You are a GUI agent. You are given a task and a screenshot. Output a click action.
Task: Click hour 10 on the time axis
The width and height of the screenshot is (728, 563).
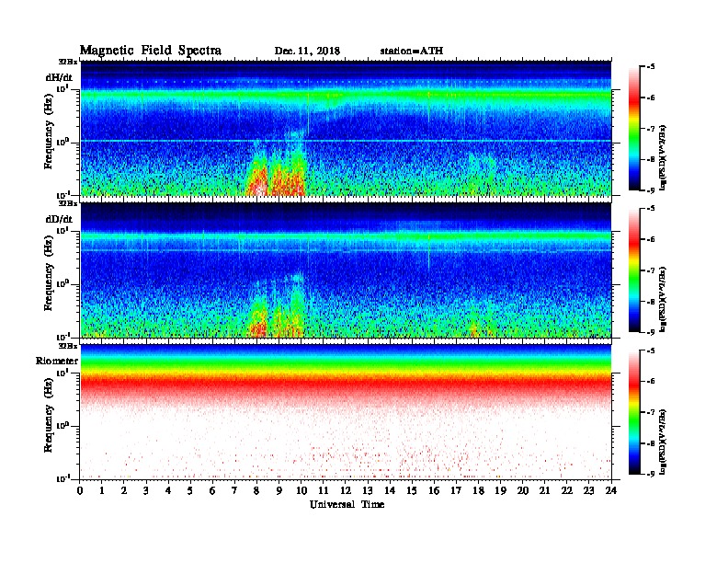coord(301,491)
